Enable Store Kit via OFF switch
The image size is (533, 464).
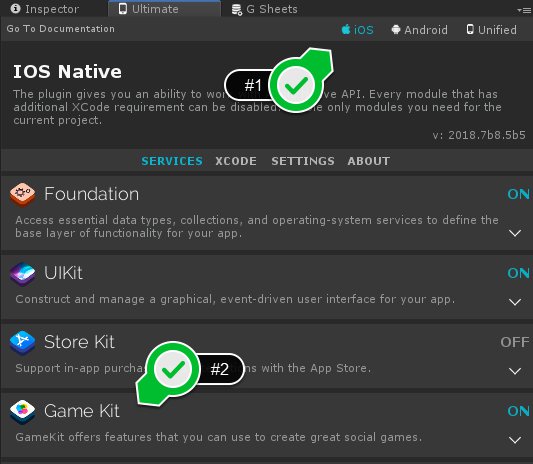(x=515, y=342)
